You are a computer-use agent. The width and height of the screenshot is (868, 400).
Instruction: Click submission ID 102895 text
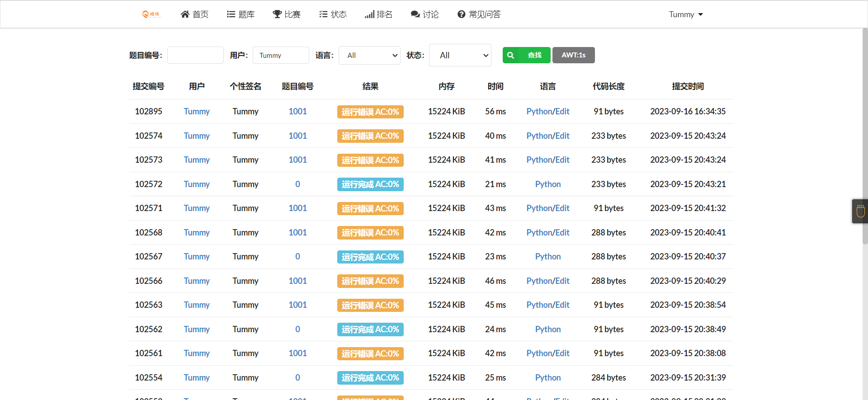(x=148, y=112)
